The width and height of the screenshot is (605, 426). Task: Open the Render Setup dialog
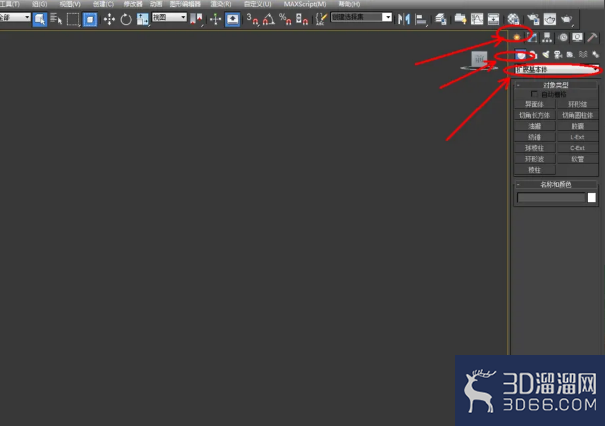point(533,19)
